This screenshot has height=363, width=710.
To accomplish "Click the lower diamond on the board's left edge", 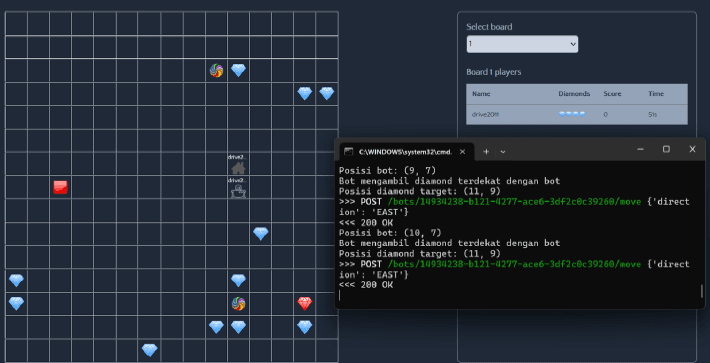I will (x=16, y=303).
